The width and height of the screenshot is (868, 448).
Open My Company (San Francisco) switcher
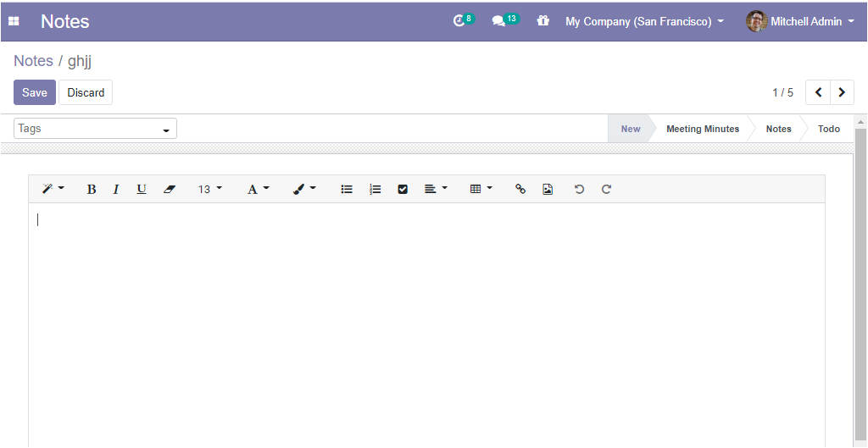coord(645,21)
